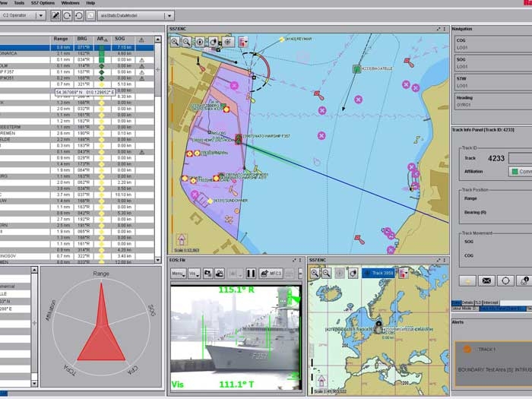Click the counter-clockwise undo arrow icon
The image size is (532, 399).
coord(79,16)
